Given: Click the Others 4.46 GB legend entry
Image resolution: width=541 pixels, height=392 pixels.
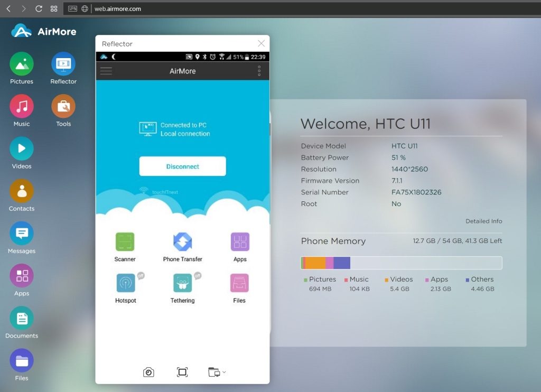Looking at the screenshot, I should (480, 284).
